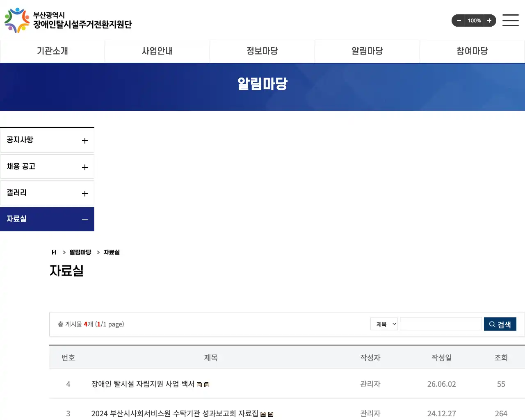Click first attachment icon on 백서 post
Screen dimensions: 525x420
[199, 385]
